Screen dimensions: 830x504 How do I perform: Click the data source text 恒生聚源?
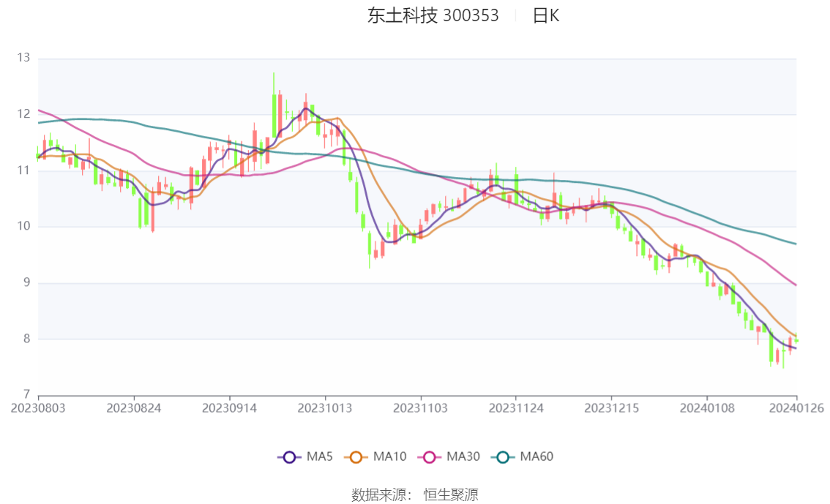pyautogui.click(x=451, y=495)
